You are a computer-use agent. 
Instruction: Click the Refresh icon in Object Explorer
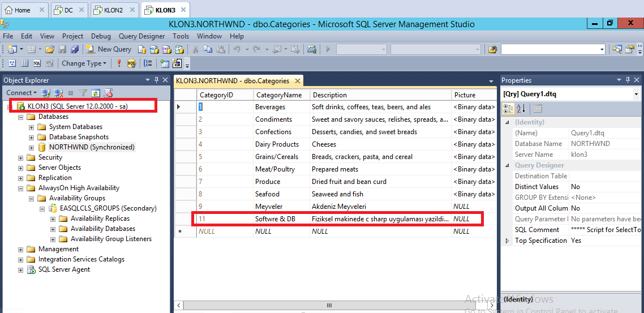96,93
